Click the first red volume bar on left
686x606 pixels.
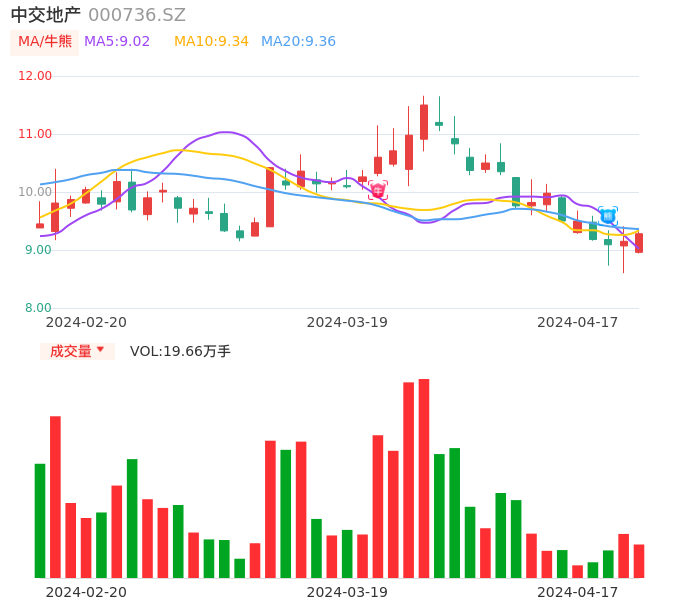[x=55, y=496]
